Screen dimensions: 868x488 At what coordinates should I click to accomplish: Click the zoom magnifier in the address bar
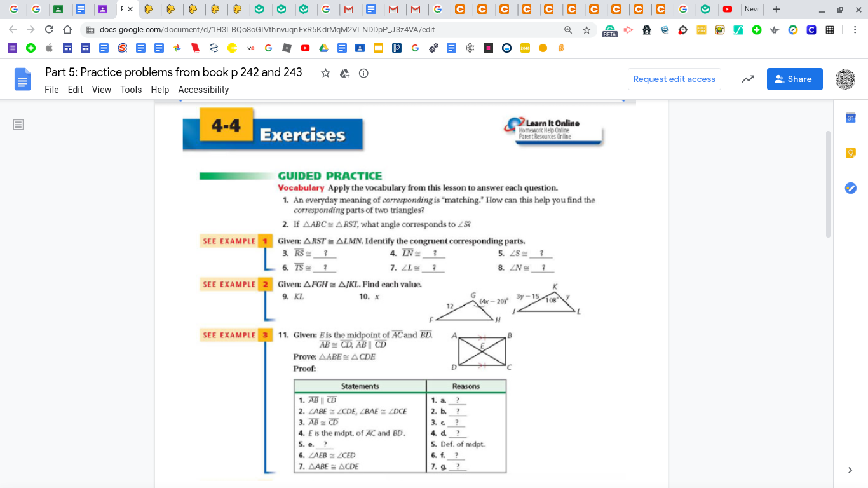pyautogui.click(x=568, y=29)
